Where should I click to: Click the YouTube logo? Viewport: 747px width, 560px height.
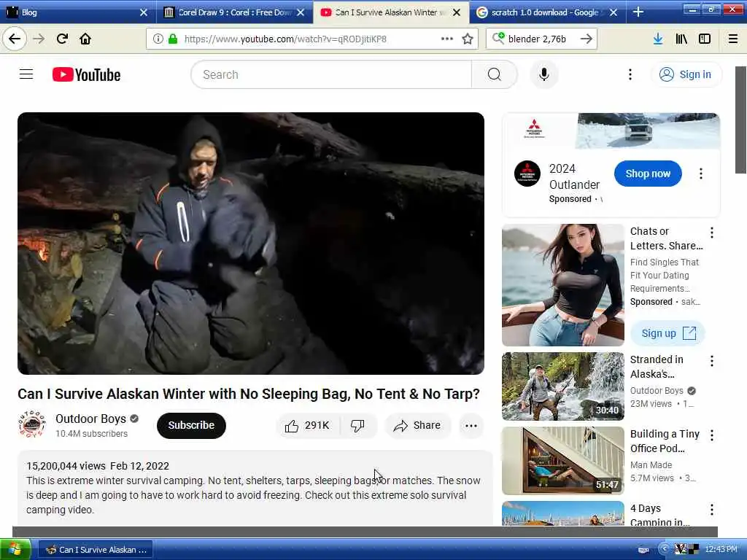tap(86, 75)
